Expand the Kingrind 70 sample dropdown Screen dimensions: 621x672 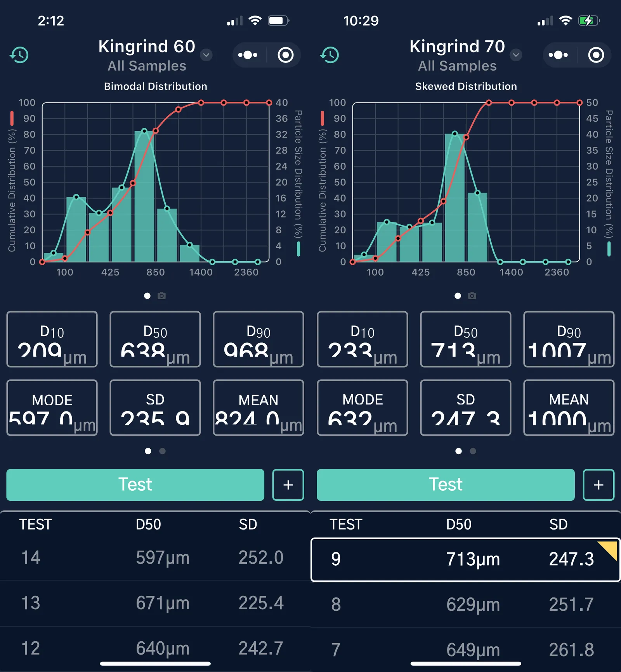pos(516,55)
